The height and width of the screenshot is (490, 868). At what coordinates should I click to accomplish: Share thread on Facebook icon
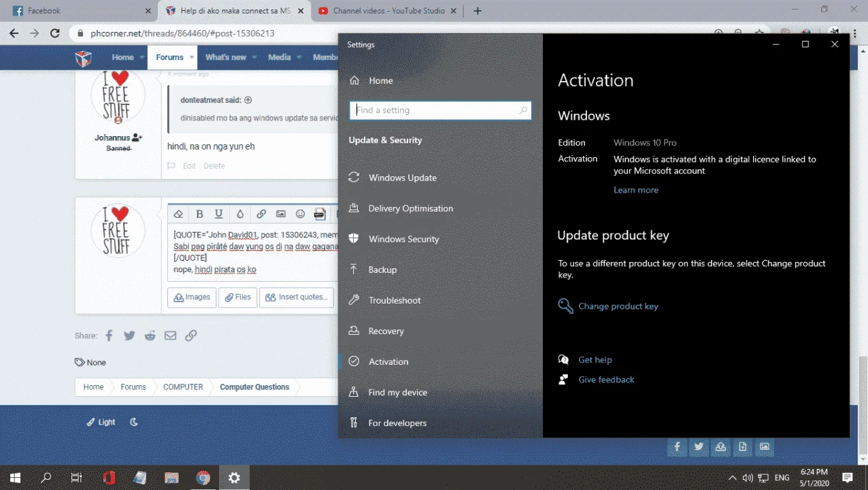tap(109, 336)
